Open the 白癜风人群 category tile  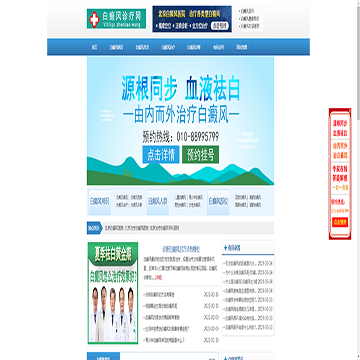click(158, 202)
